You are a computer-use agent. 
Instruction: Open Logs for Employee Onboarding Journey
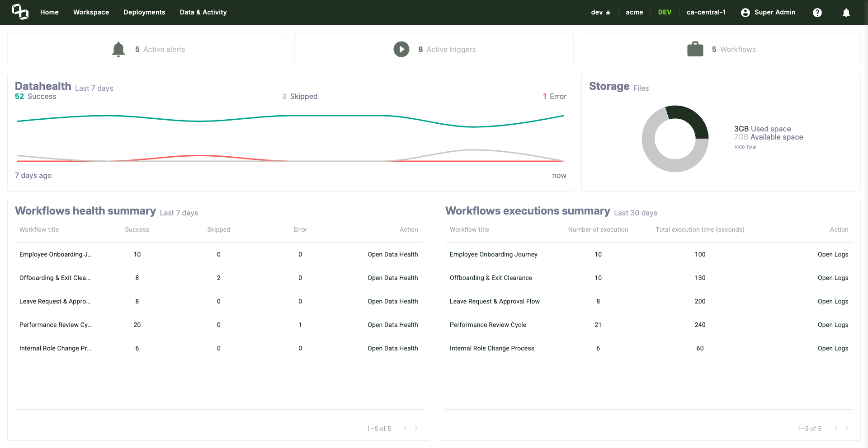click(833, 254)
